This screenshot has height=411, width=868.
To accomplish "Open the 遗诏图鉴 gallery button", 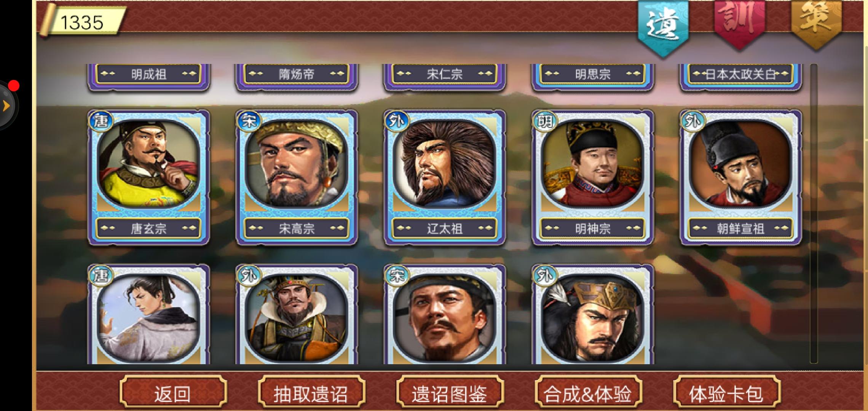I will pos(450,393).
